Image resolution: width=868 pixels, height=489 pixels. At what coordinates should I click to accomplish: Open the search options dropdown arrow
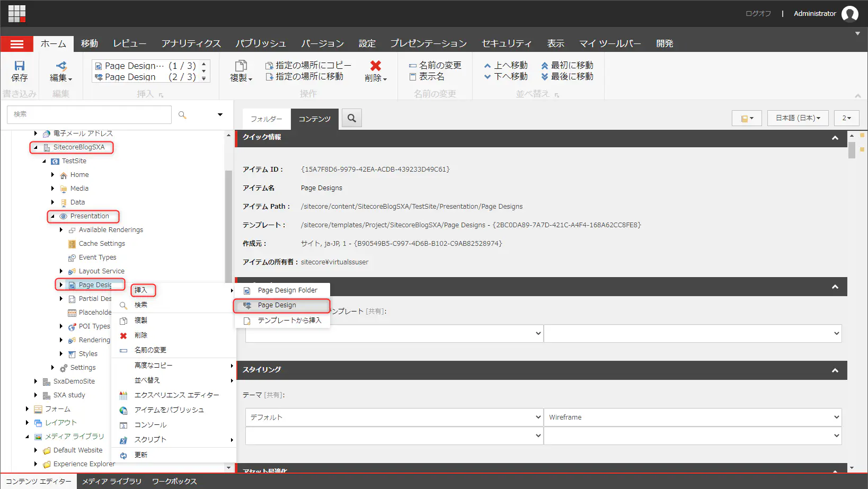point(220,115)
